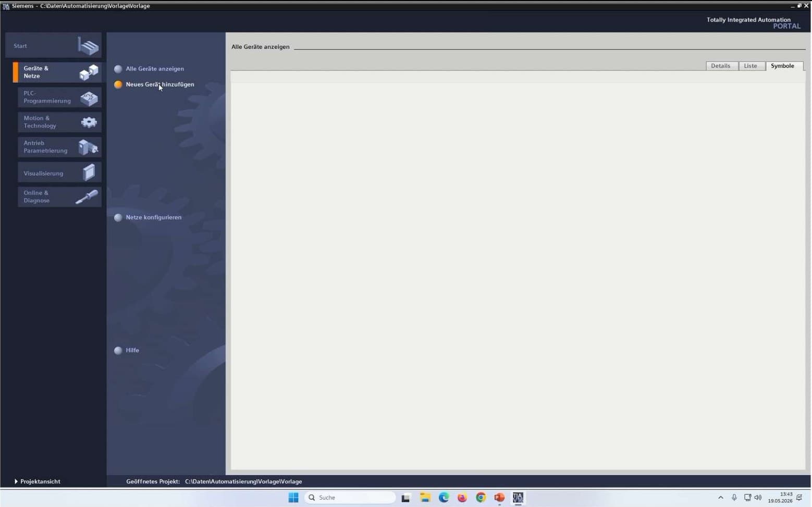Image resolution: width=812 pixels, height=507 pixels.
Task: Click the TIA Portal taskbar icon
Action: [x=518, y=498]
